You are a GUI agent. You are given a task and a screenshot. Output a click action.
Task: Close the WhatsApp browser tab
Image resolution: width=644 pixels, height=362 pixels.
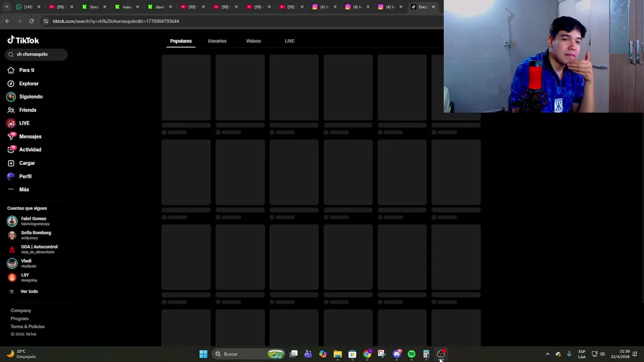point(39,7)
